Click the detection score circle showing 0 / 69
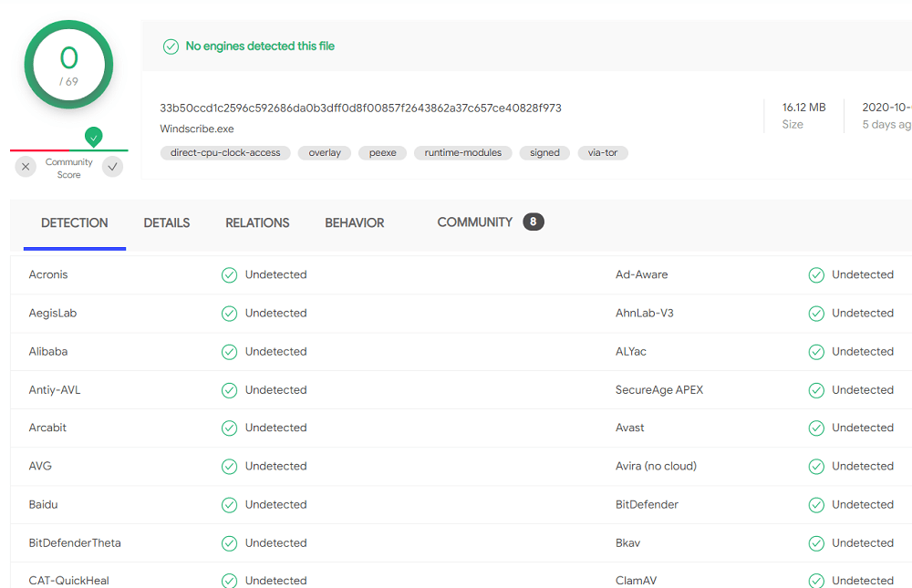Viewport: 912px width, 588px height. tap(68, 65)
